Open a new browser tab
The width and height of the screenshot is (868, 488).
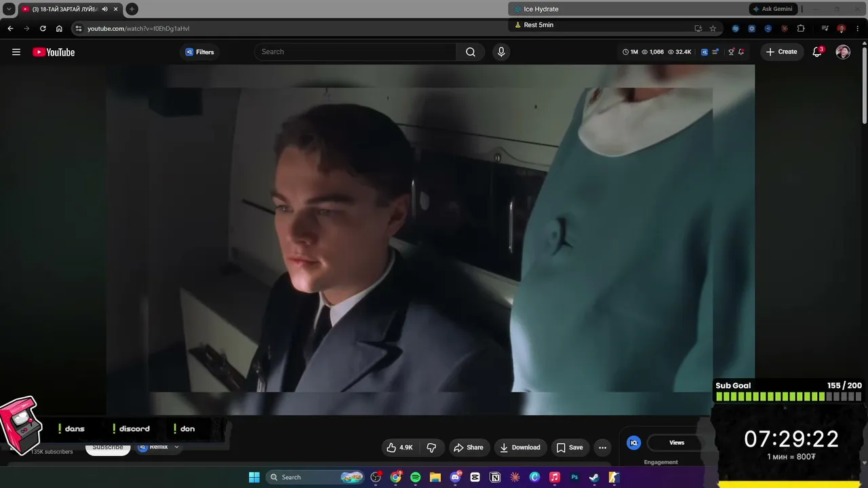tap(132, 9)
